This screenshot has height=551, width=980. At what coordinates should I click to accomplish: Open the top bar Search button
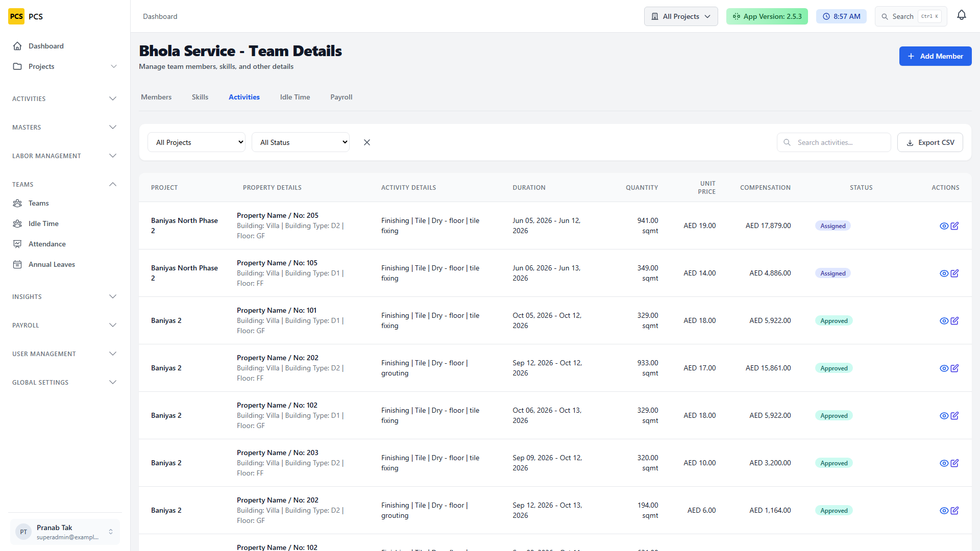[x=911, y=16]
